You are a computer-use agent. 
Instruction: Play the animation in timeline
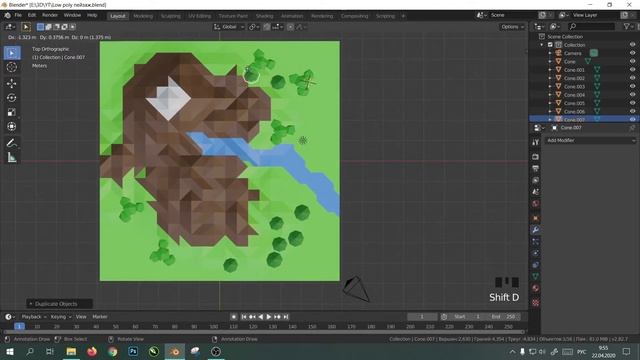[x=269, y=317]
